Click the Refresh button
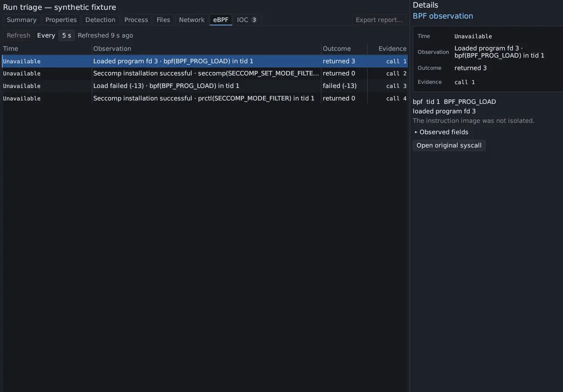Screen dimensions: 563x392 [19, 35]
